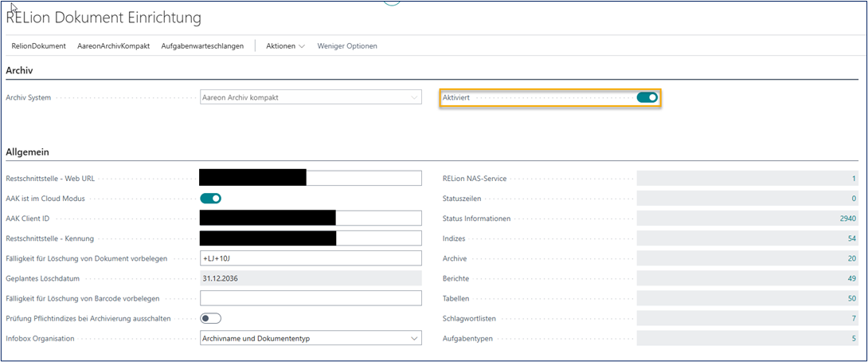Expand the Infobox Organisation dropdown
The height and width of the screenshot is (362, 868).
(x=311, y=338)
